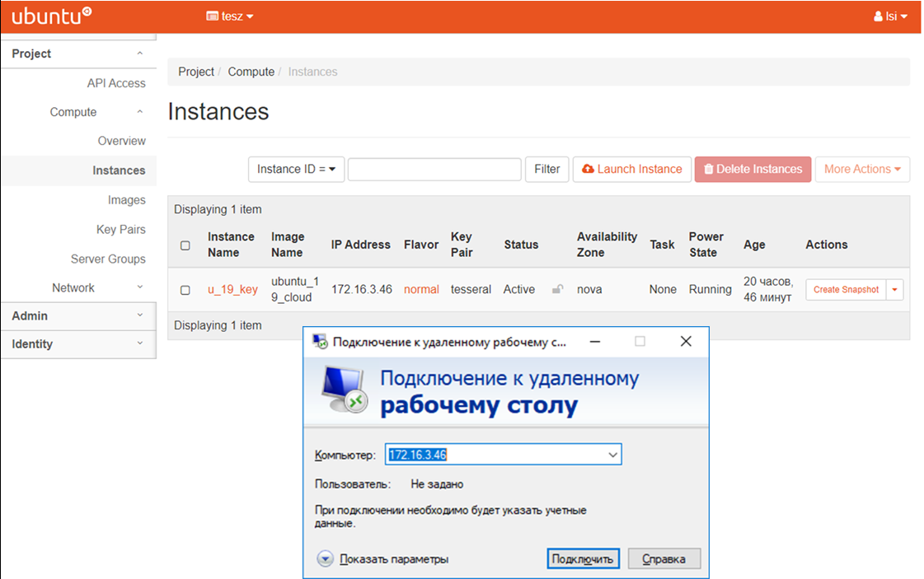The image size is (924, 579).
Task: Click the Delete Instances button
Action: (753, 170)
